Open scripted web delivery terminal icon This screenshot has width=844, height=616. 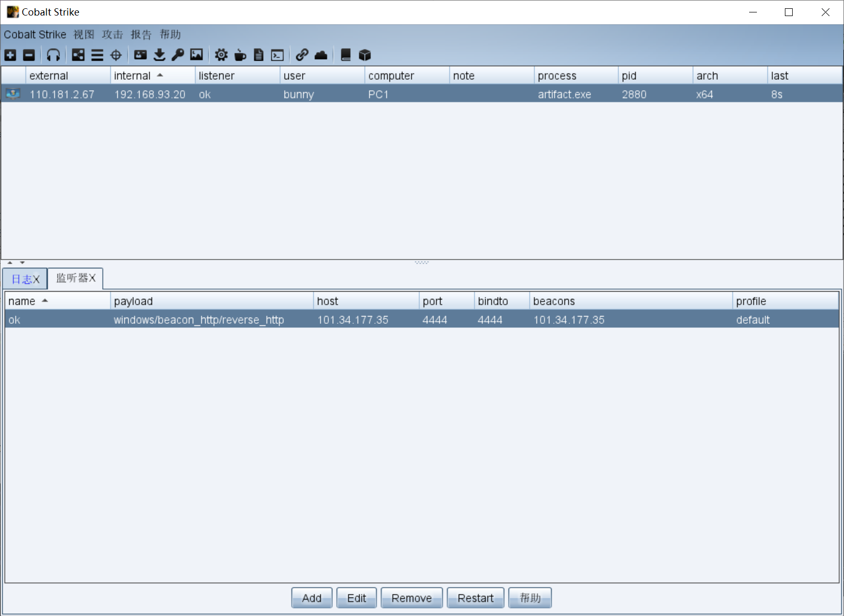277,55
